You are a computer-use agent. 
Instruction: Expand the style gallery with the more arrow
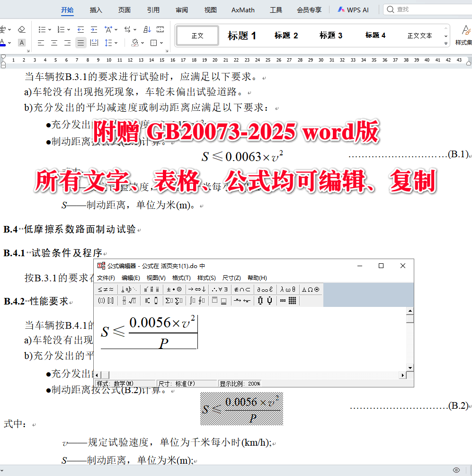pos(445,42)
